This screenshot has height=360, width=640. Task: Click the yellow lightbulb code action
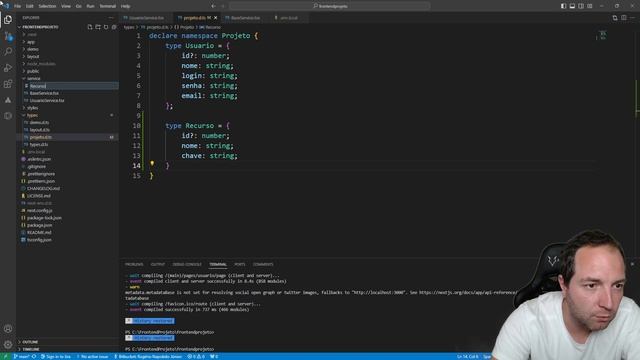click(x=152, y=163)
